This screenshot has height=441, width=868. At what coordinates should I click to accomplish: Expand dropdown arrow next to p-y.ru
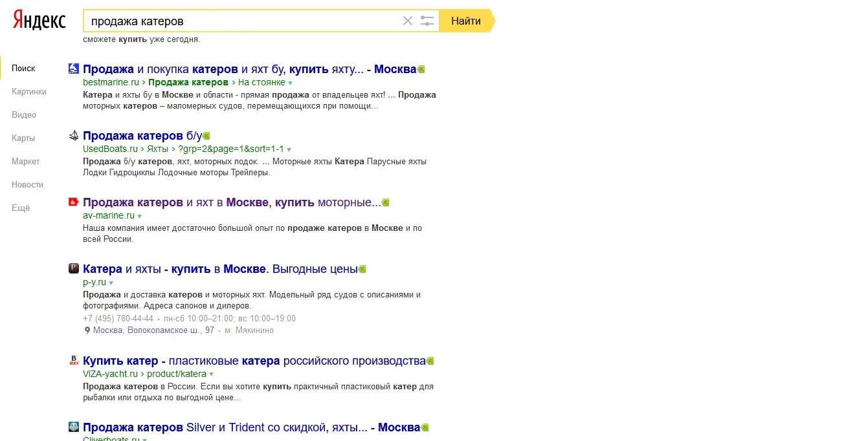(111, 283)
